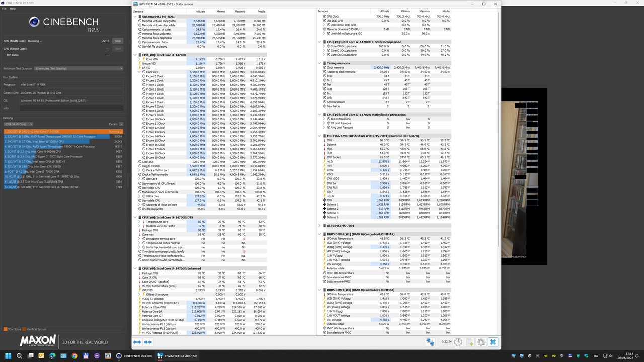
Task: Click the volume speaker icon in the tray
Action: click(x=612, y=356)
